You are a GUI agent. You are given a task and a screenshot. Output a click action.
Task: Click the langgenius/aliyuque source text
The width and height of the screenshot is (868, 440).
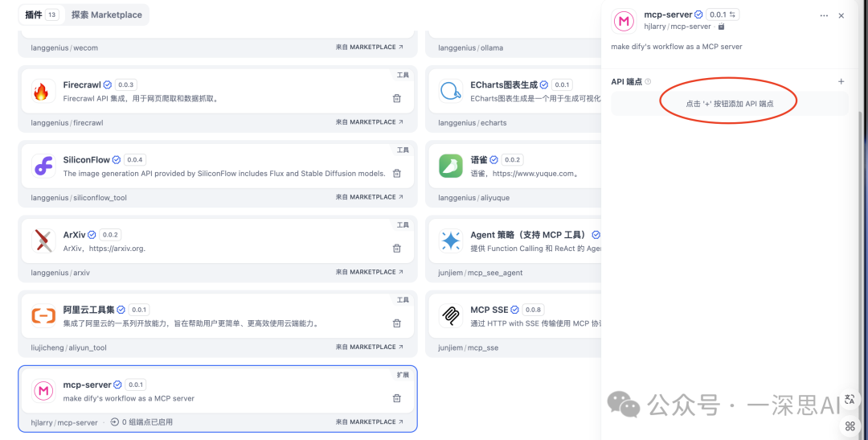tap(473, 197)
